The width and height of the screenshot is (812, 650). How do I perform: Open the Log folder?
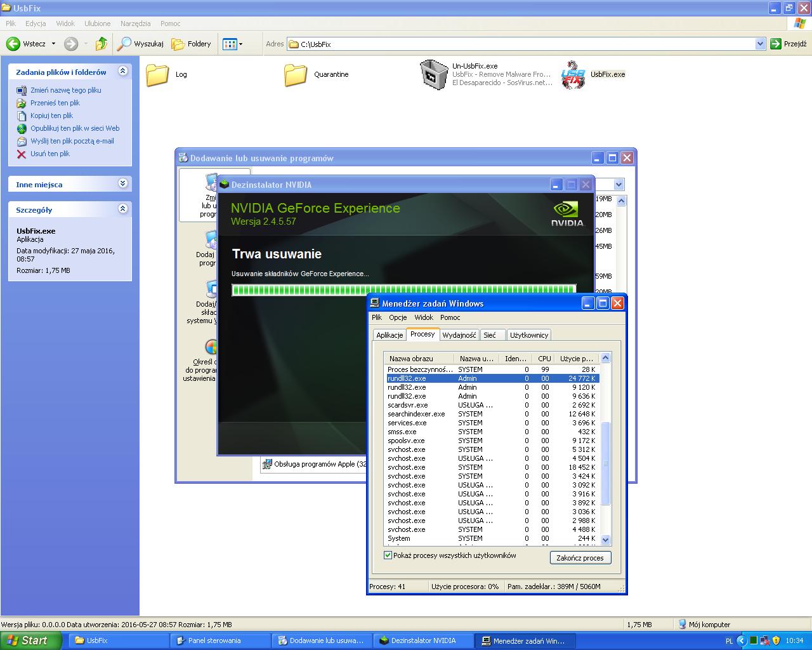pos(157,75)
